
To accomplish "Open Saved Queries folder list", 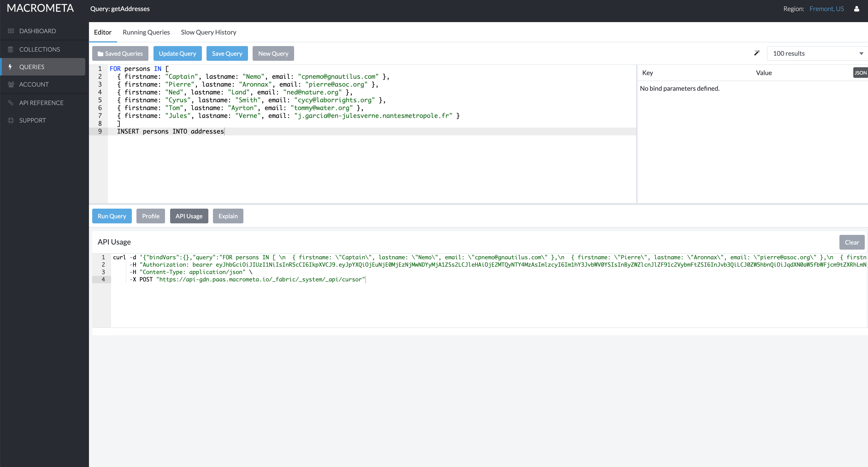I will (120, 53).
